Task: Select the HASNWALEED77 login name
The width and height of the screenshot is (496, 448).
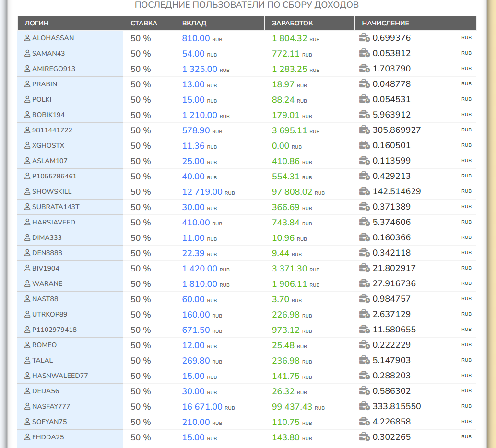Action: (60, 376)
